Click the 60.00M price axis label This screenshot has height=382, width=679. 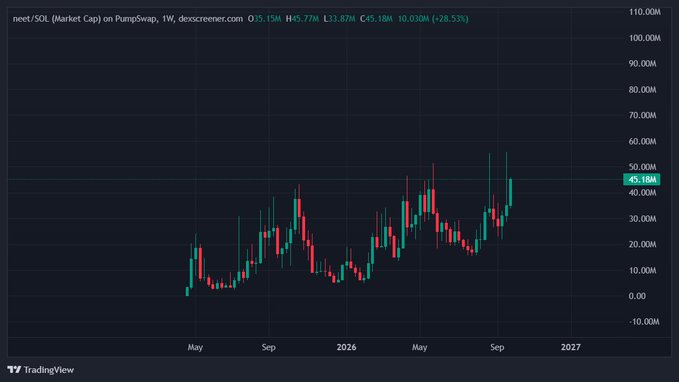(643, 141)
